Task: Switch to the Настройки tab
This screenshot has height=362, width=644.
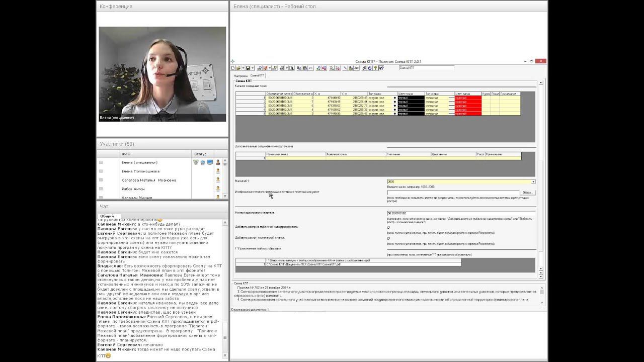Action: (x=240, y=75)
